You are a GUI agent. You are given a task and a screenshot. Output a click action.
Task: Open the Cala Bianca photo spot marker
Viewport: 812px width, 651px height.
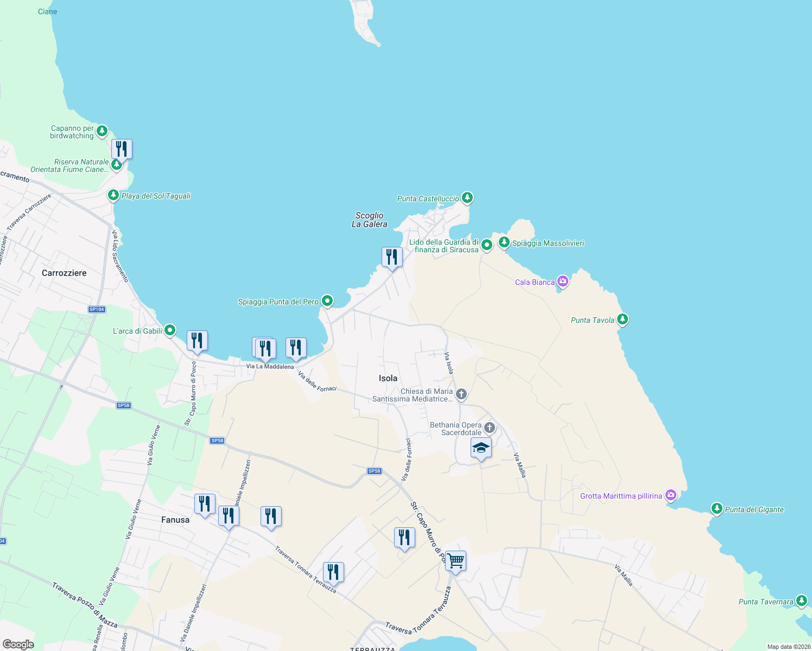(562, 282)
